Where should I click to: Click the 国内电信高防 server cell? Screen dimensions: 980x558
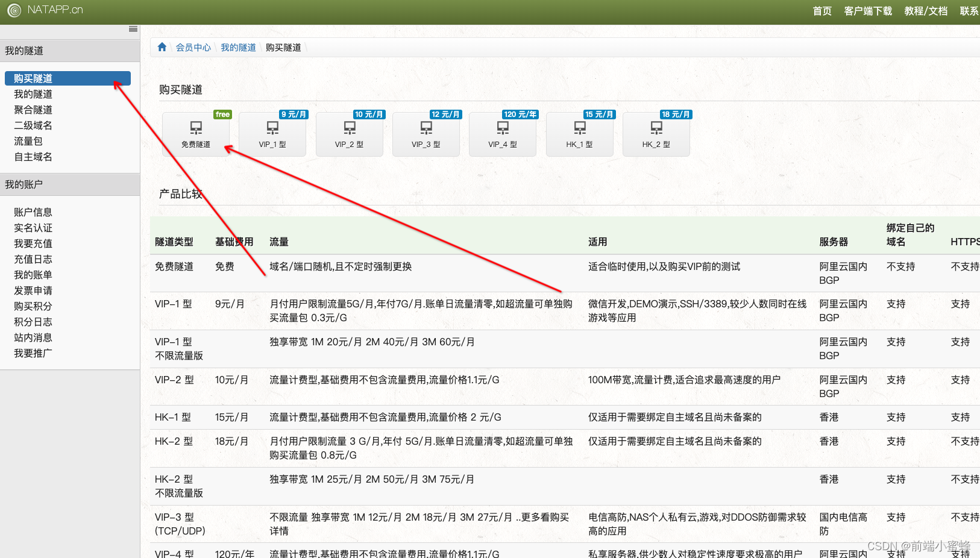click(843, 524)
